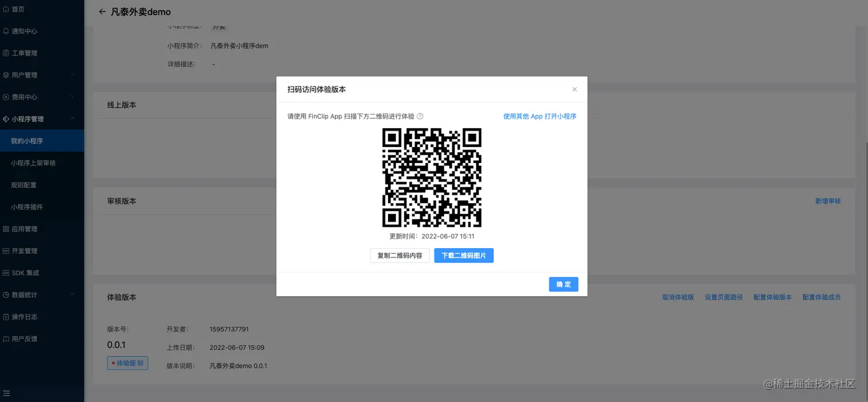
Task: Open SDK 集成 in the sidebar
Action: click(x=42, y=273)
